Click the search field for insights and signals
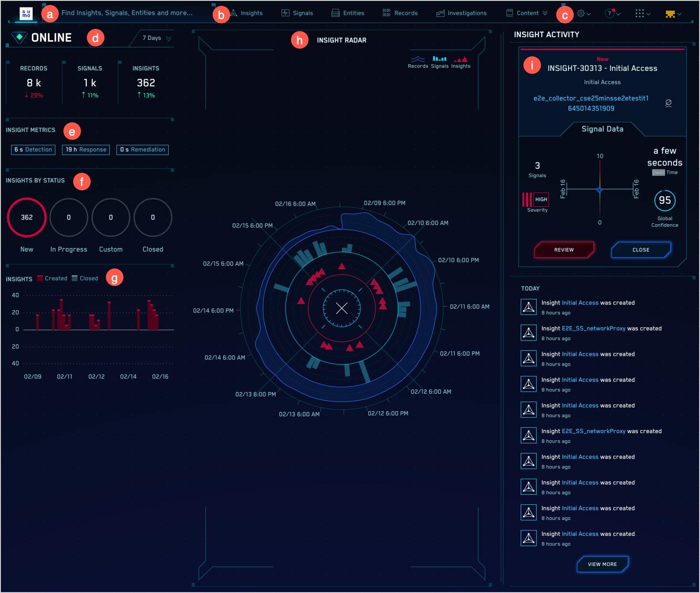700x593 pixels. (127, 13)
